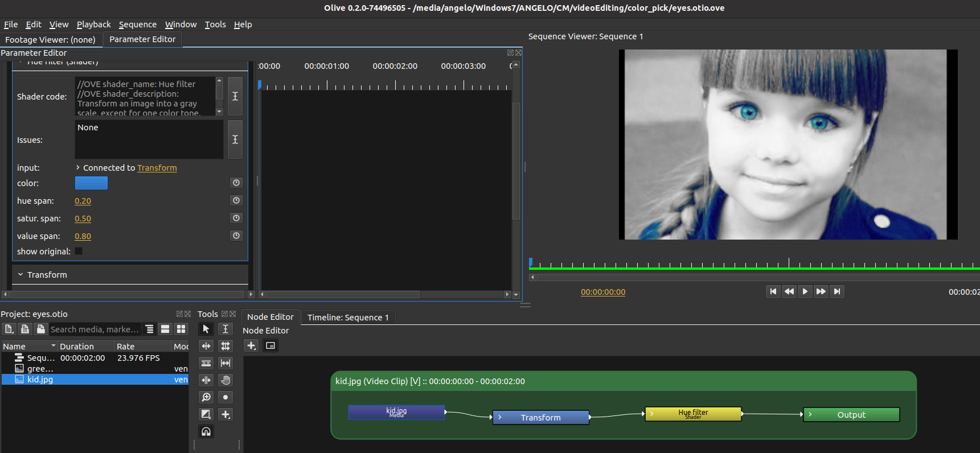This screenshot has width=980, height=453.
Task: Toggle the Snapping magnet button
Action: click(206, 431)
